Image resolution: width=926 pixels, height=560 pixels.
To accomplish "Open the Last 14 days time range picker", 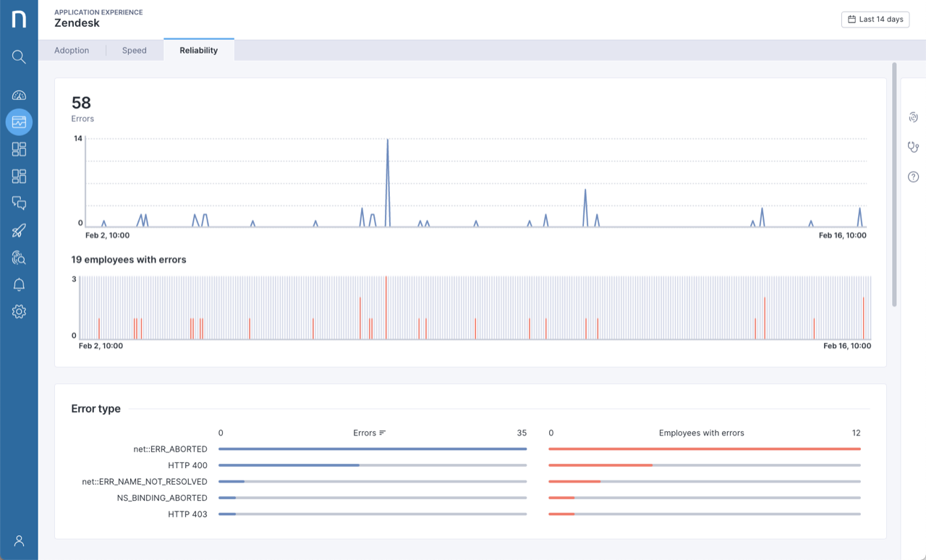I will (x=875, y=20).
